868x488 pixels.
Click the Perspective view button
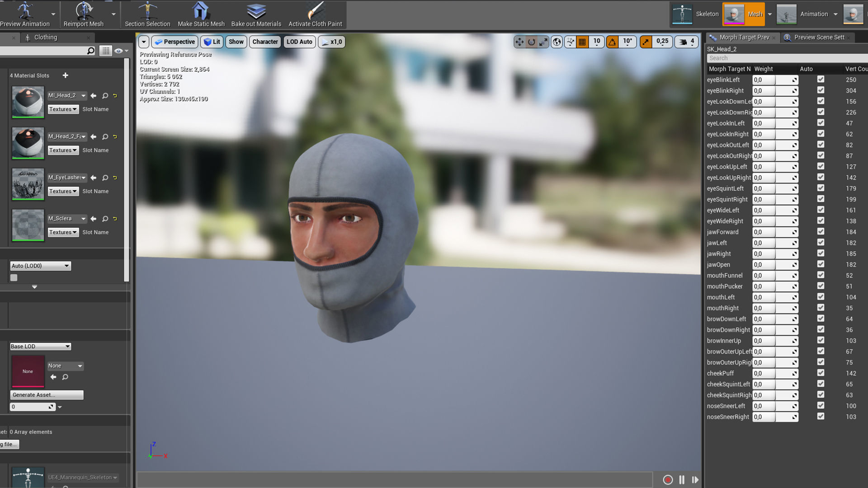(x=175, y=42)
